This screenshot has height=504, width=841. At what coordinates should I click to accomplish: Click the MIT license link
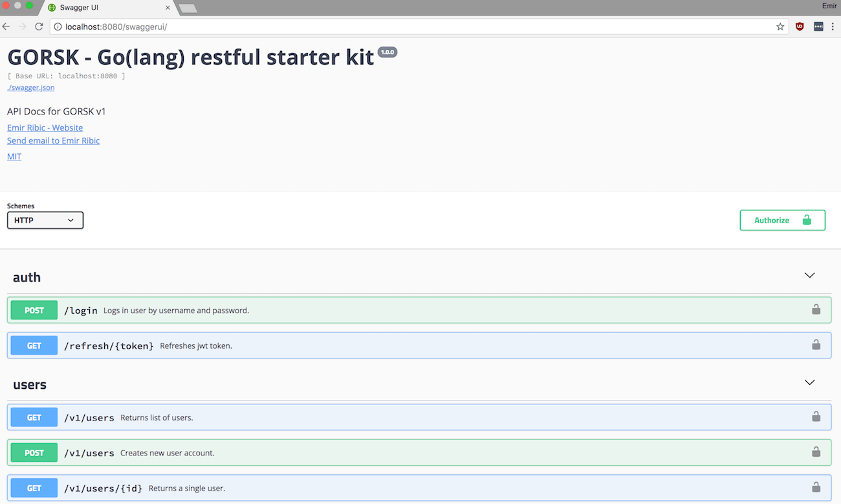pos(14,157)
